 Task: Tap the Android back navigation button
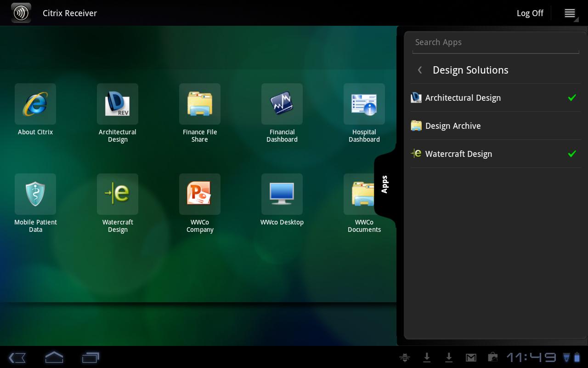pyautogui.click(x=17, y=357)
